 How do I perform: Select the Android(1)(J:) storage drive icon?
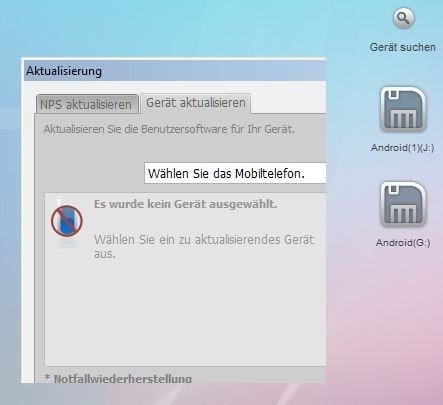tap(403, 109)
